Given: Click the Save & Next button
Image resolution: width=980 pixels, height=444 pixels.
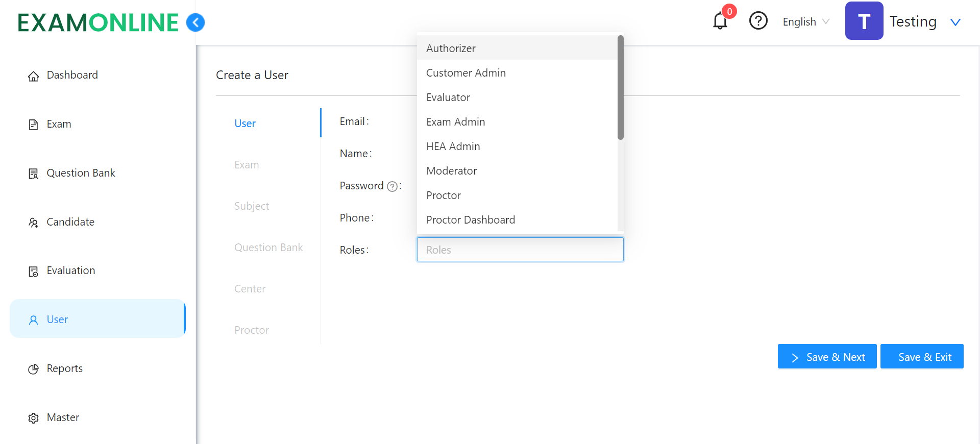Looking at the screenshot, I should click(x=827, y=357).
